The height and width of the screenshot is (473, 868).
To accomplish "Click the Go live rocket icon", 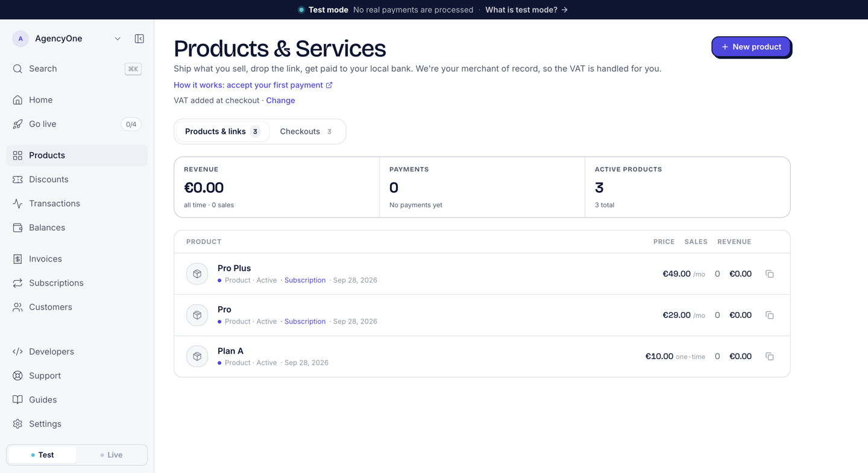I will click(17, 124).
